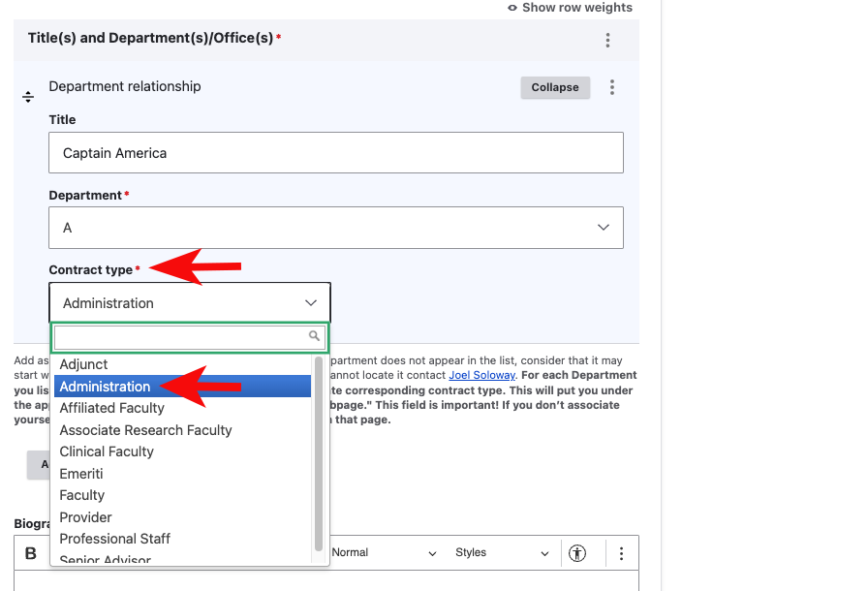Choose Associate Research Faculty option

pyautogui.click(x=182, y=430)
